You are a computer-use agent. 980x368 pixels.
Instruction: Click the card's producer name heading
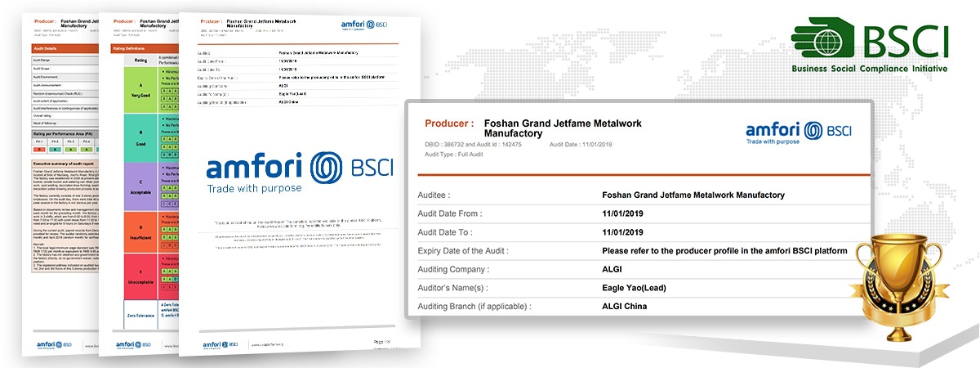coord(563,128)
